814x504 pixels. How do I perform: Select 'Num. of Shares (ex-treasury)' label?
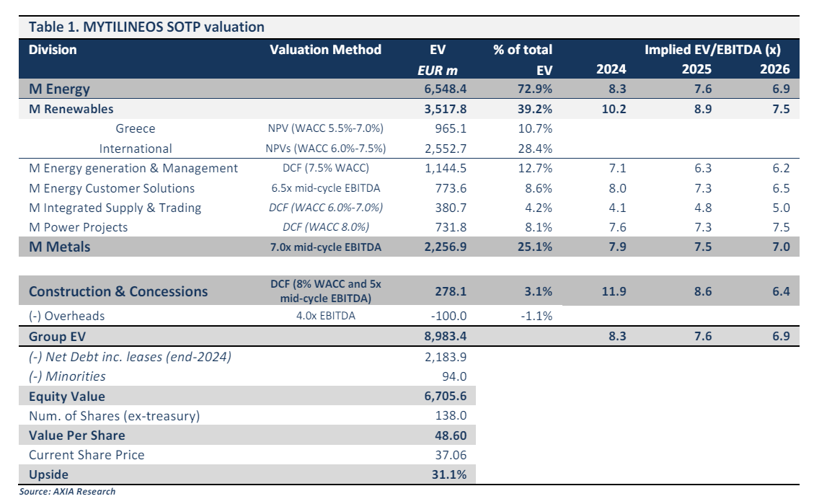114,416
